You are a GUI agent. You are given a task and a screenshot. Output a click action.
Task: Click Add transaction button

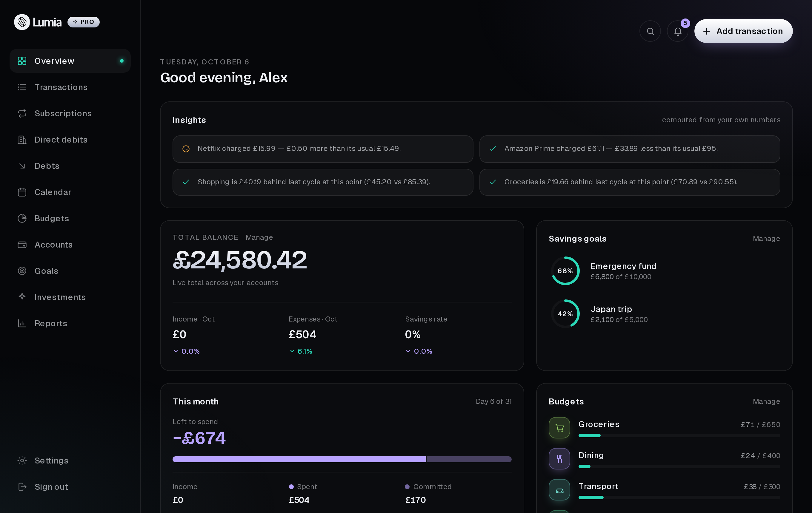click(743, 31)
